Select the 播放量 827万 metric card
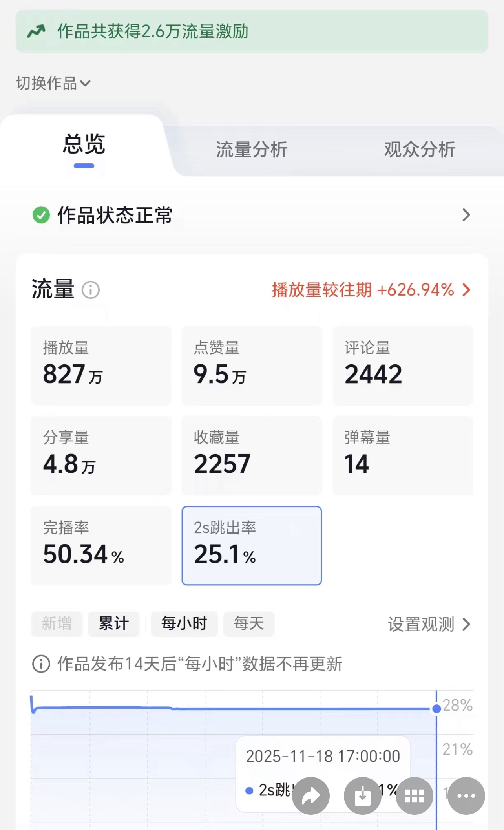This screenshot has width=504, height=830. tap(101, 365)
